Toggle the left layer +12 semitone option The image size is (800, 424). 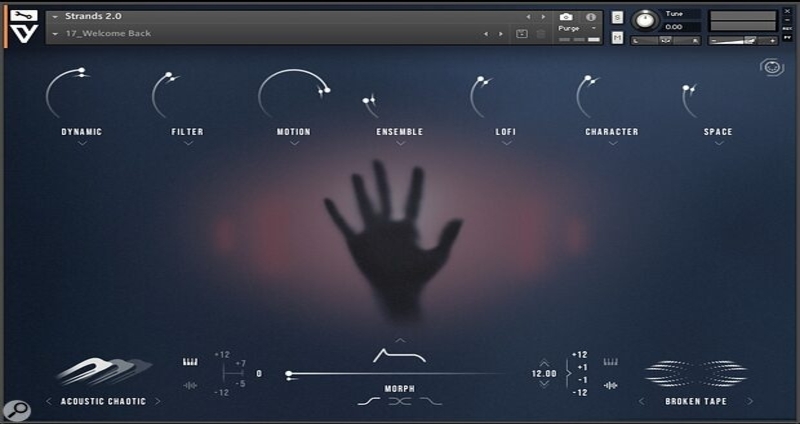pyautogui.click(x=222, y=355)
